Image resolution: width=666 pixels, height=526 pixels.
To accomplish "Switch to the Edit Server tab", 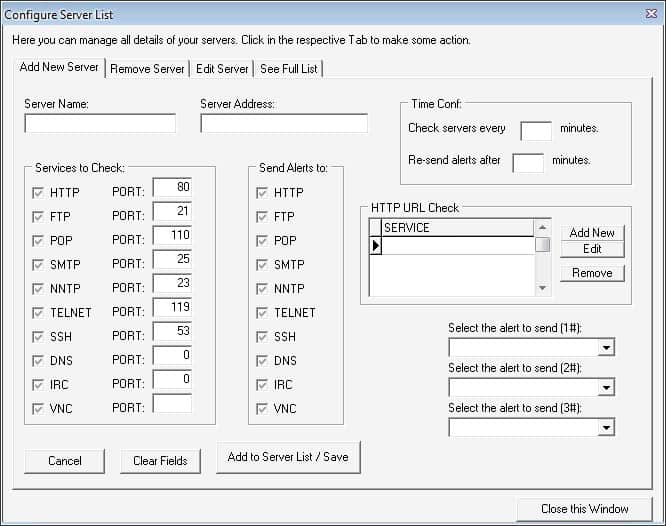I will coord(221,69).
